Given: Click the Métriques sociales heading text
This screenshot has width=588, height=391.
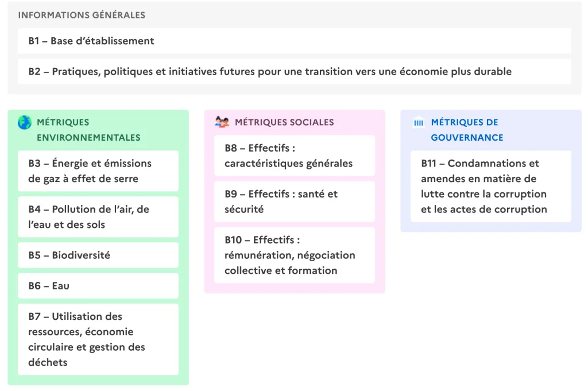Looking at the screenshot, I should tap(284, 122).
